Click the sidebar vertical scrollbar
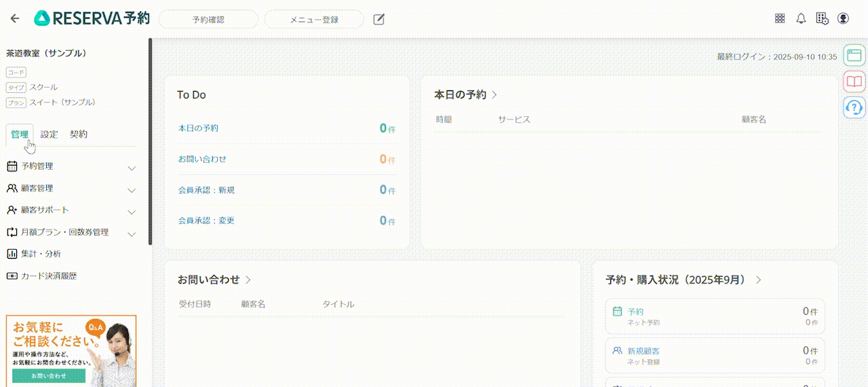The height and width of the screenshot is (387, 868). tap(150, 141)
